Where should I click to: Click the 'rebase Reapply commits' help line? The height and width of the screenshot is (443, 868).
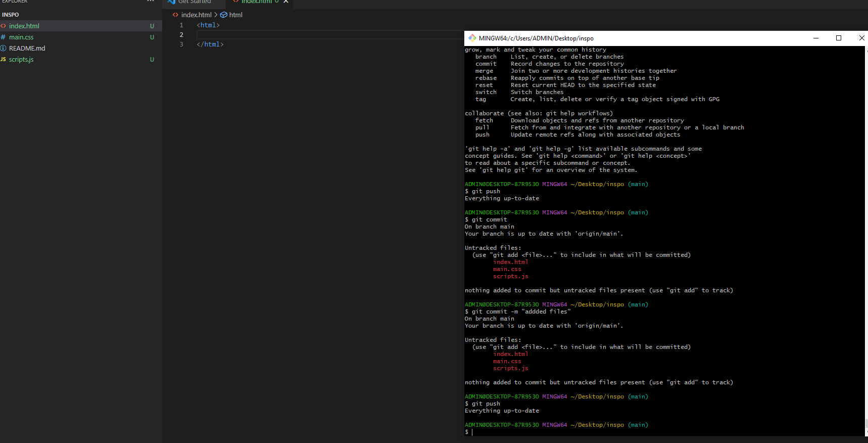click(567, 78)
